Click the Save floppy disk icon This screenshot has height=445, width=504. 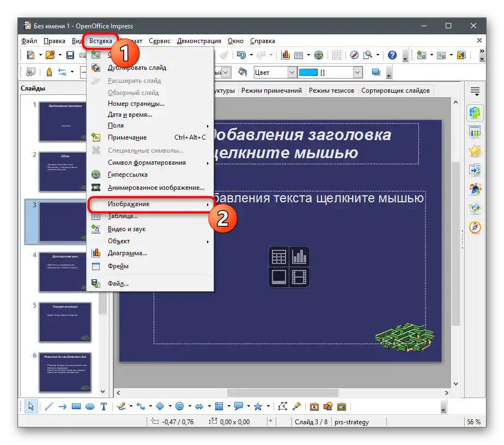pyautogui.click(x=70, y=55)
